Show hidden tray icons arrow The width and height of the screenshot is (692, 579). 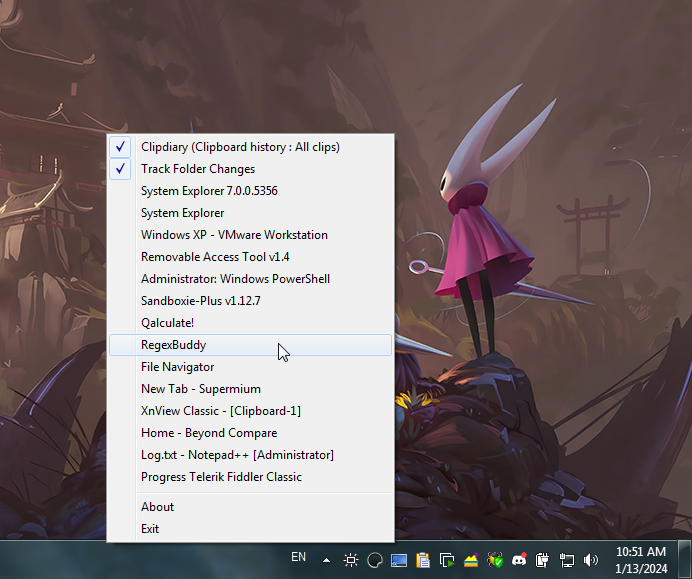[326, 559]
